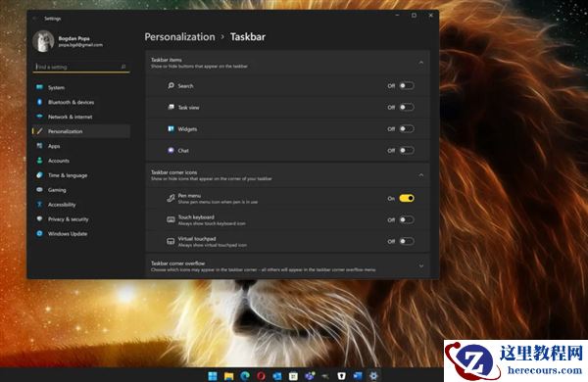Collapse the Taskbar corner icons section chevron

[x=421, y=175]
